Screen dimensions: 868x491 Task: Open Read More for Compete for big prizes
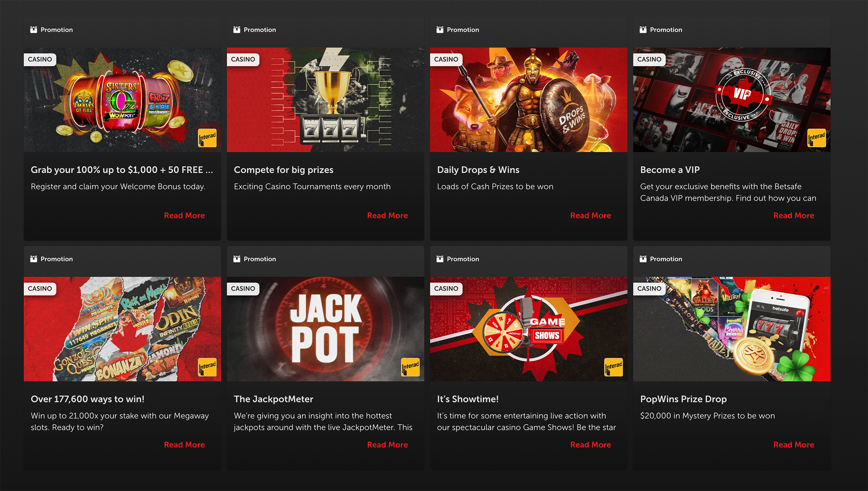(387, 215)
